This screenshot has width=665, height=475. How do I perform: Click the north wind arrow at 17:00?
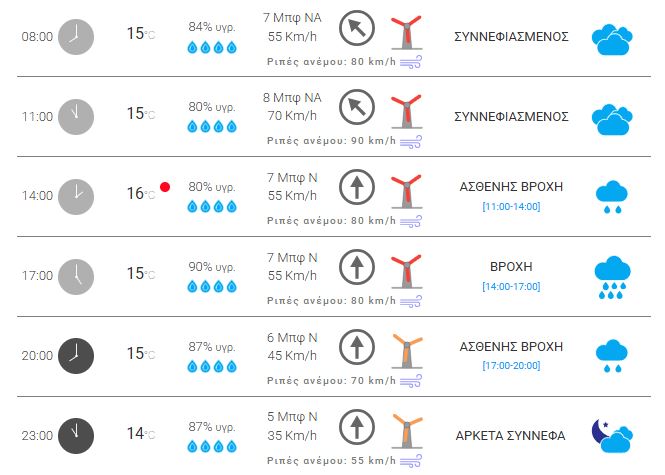pos(355,266)
